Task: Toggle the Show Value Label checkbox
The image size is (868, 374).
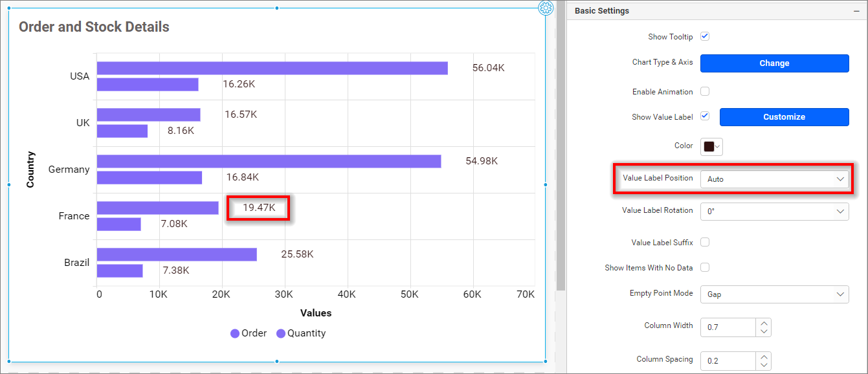Action: (x=705, y=116)
